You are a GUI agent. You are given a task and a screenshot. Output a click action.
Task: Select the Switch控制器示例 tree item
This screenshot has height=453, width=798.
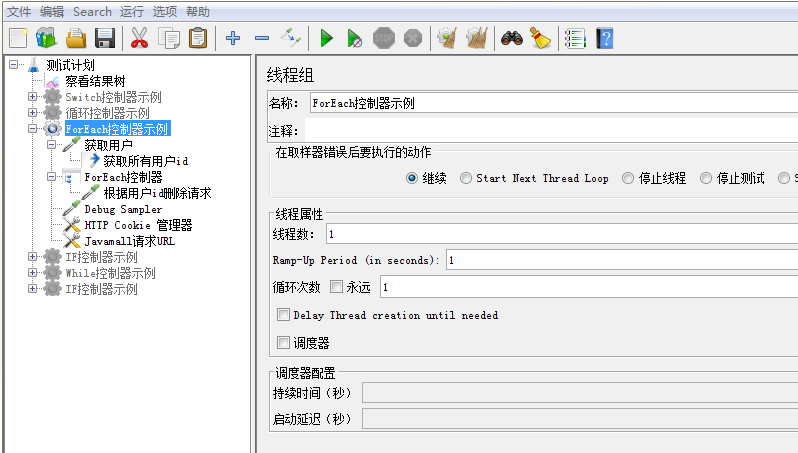pos(113,97)
